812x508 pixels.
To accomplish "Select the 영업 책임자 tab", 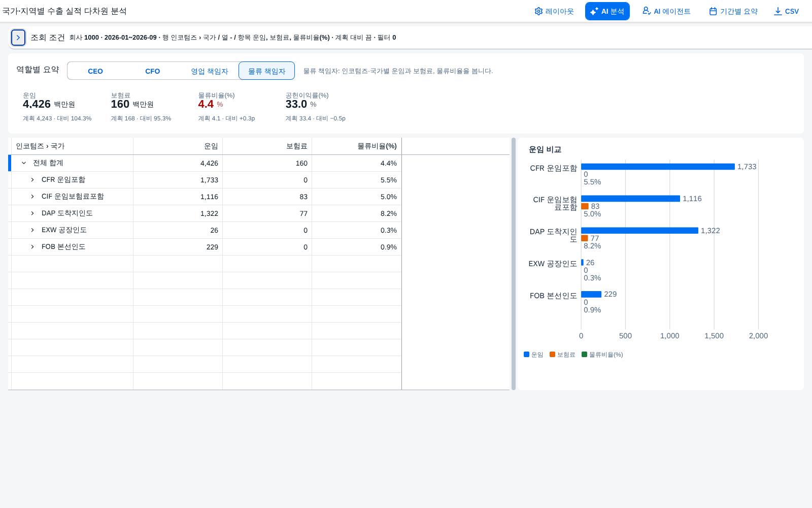I will pos(210,71).
